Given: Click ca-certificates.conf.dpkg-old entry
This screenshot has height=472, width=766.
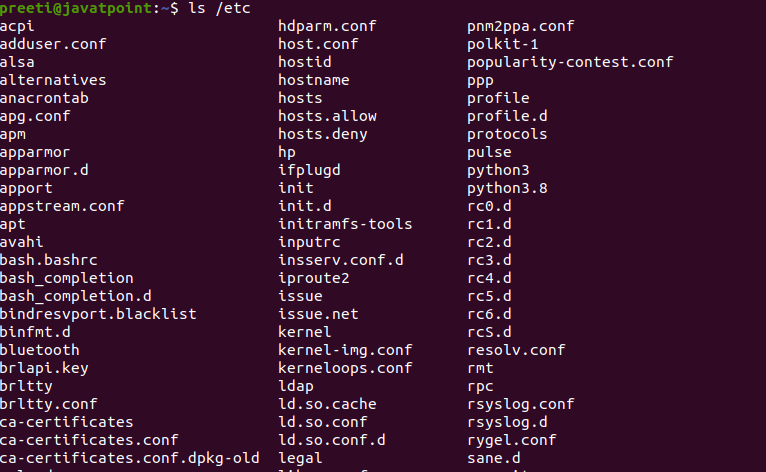Looking at the screenshot, I should click(129, 458).
